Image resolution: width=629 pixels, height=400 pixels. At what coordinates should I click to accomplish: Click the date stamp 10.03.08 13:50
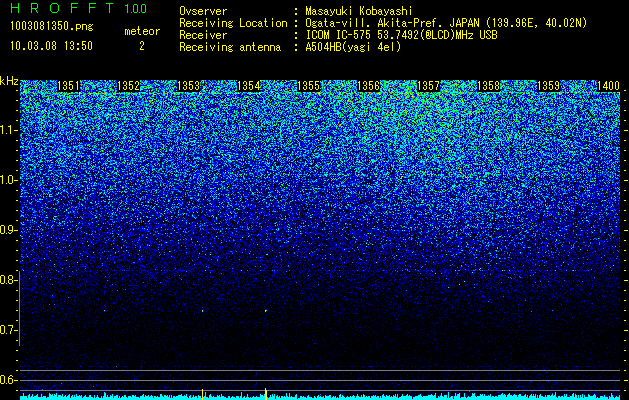[51, 46]
